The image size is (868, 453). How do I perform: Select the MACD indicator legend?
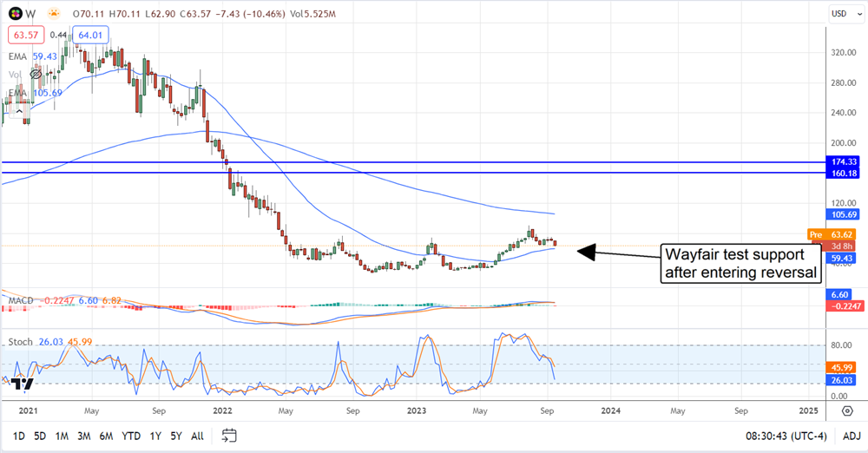65,301
